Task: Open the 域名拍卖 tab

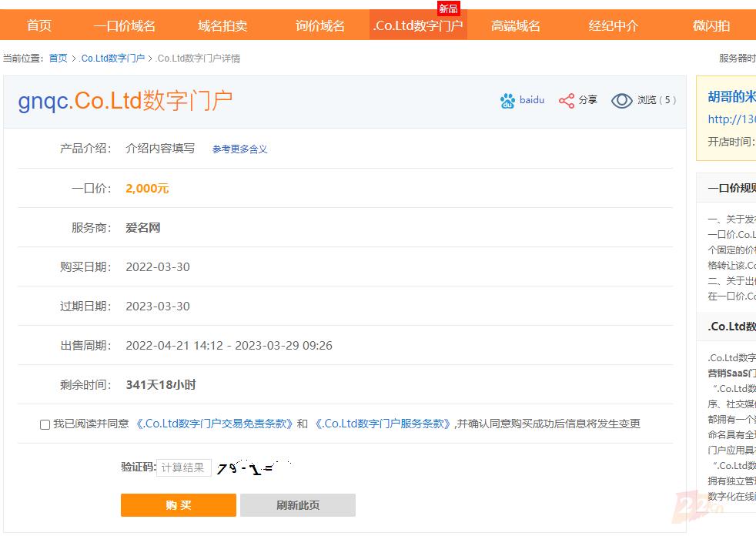Action: [x=222, y=25]
